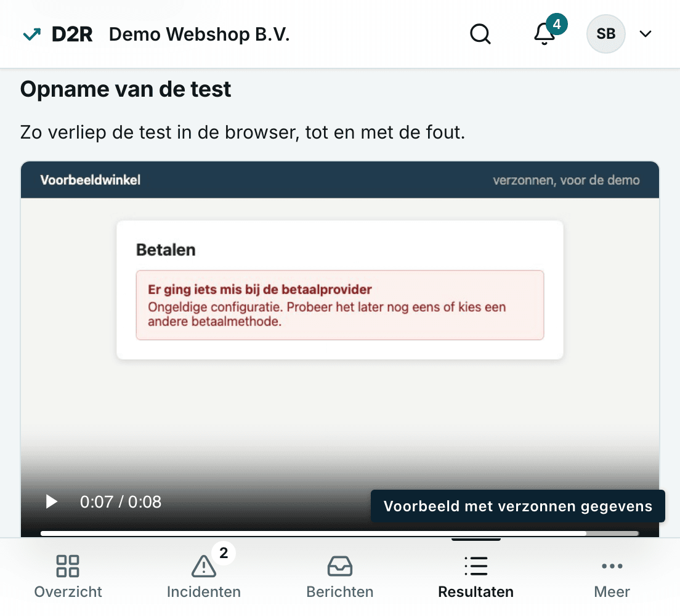The width and height of the screenshot is (680, 616).
Task: Click the Meer three-dots icon
Action: (612, 565)
